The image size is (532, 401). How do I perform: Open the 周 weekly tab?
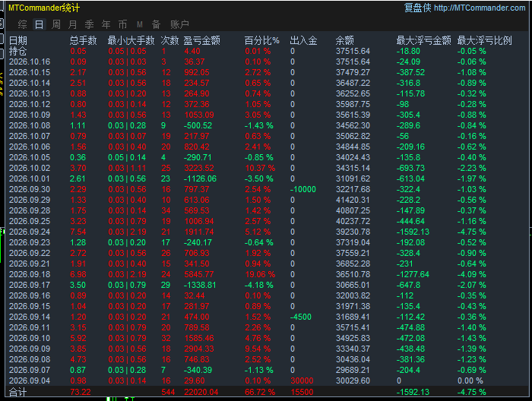click(x=56, y=24)
